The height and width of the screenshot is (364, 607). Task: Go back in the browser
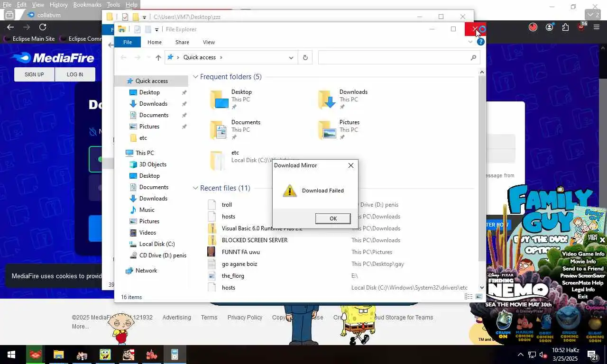point(10,27)
